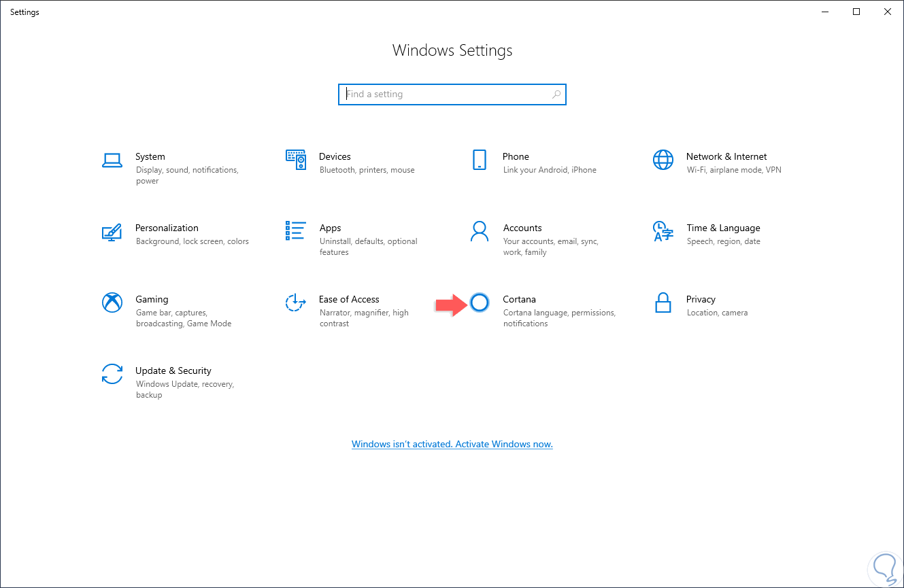Select the Update & Security label
904x588 pixels.
click(173, 370)
